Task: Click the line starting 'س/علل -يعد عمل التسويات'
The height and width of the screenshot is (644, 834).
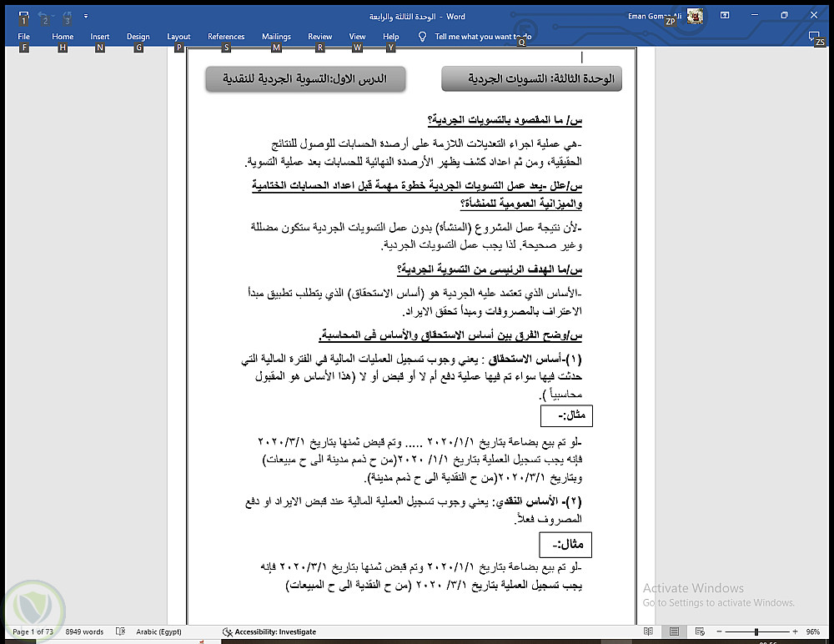Action: click(417, 186)
